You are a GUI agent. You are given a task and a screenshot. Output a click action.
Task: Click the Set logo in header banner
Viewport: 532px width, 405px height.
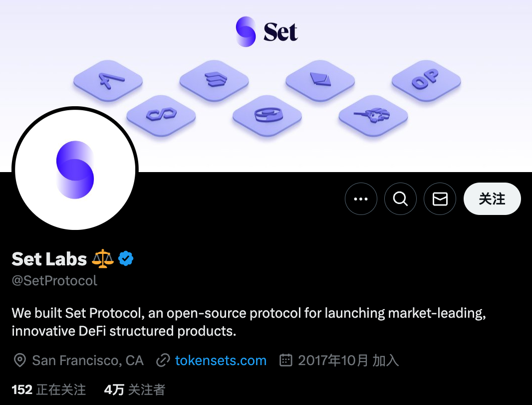tap(266, 32)
